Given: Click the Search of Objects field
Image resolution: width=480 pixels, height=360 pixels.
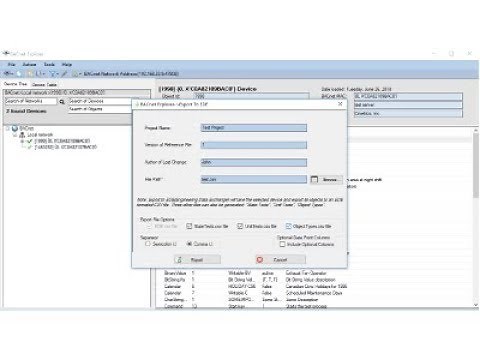Looking at the screenshot, I should click(x=100, y=109).
